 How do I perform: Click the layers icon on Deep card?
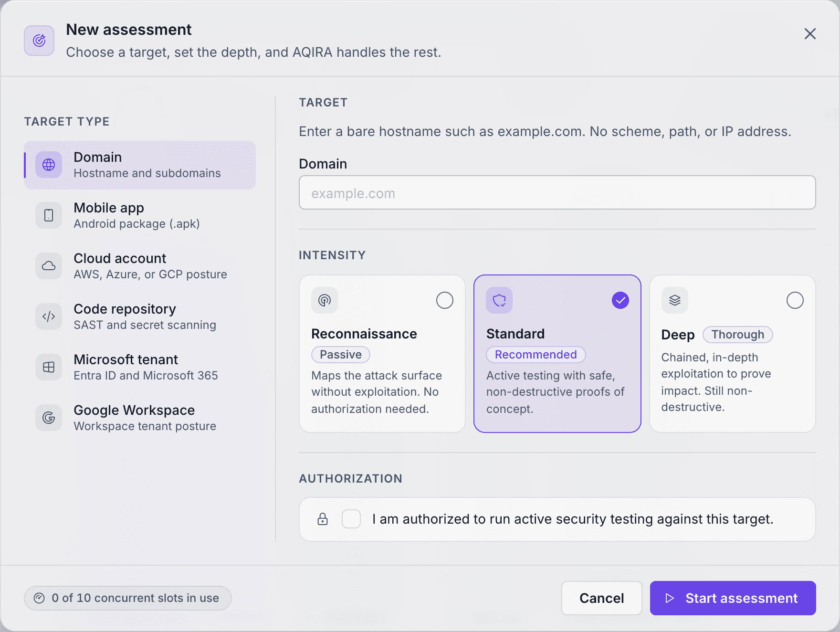pyautogui.click(x=675, y=300)
